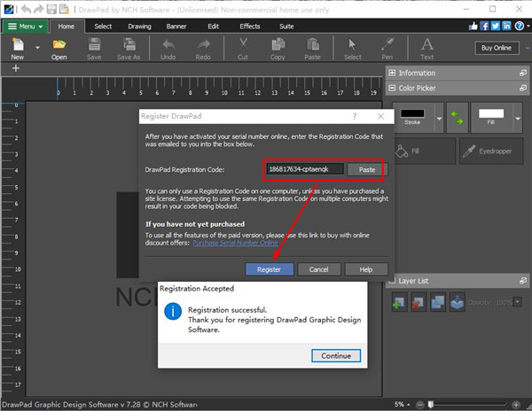The width and height of the screenshot is (532, 411).
Task: Click the Facebook share icon
Action: pos(484,26)
